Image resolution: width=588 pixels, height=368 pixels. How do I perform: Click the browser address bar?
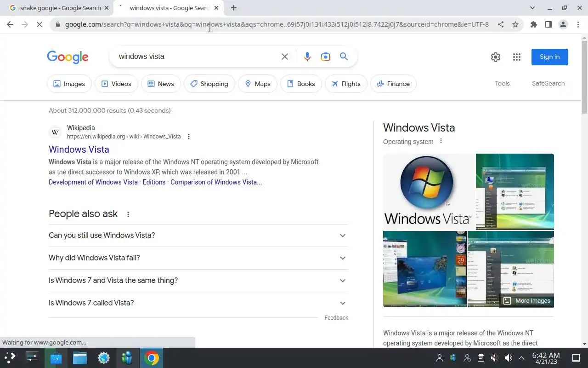pos(277,24)
